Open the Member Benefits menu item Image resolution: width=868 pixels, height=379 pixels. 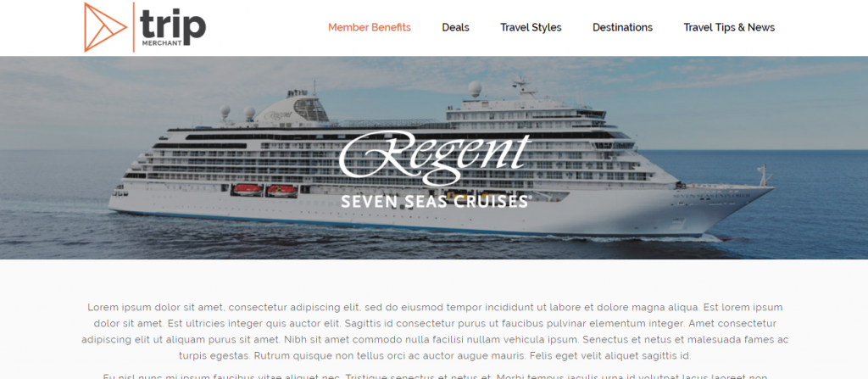pyautogui.click(x=370, y=27)
